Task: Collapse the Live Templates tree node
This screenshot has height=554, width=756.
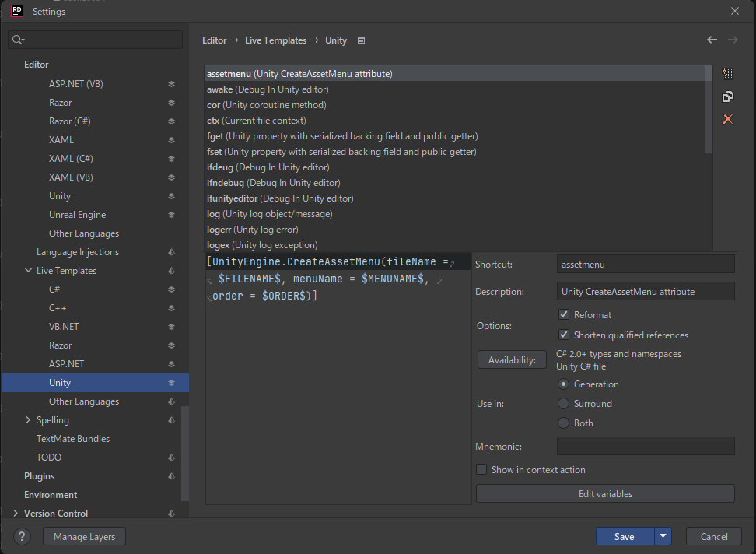Action: [x=28, y=271]
